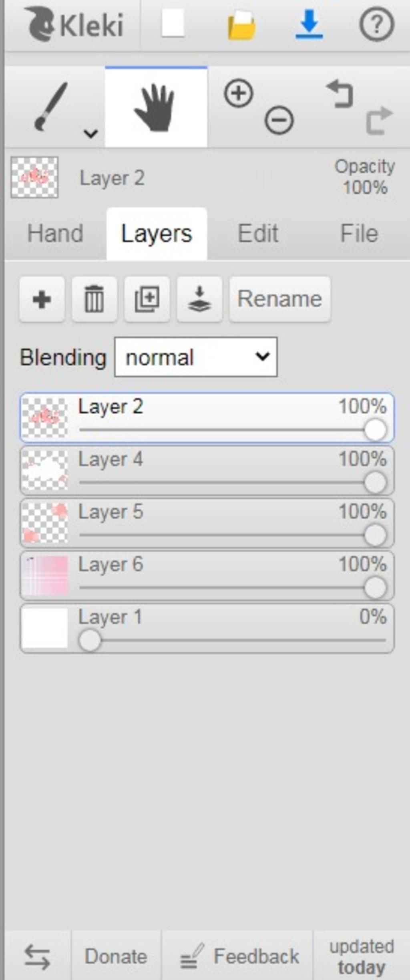This screenshot has width=410, height=980.
Task: Undo the last action
Action: 340,94
